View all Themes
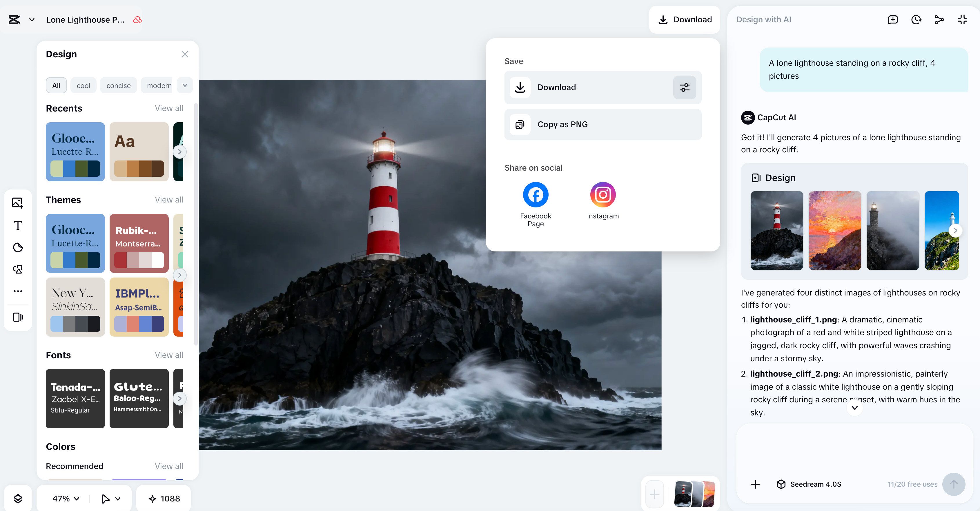This screenshot has width=980, height=511. point(168,200)
